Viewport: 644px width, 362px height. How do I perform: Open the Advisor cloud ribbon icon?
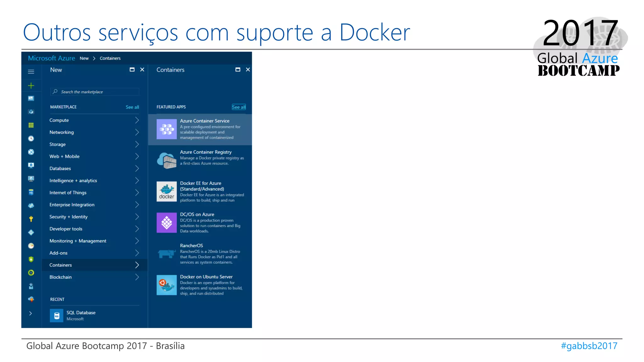31,299
